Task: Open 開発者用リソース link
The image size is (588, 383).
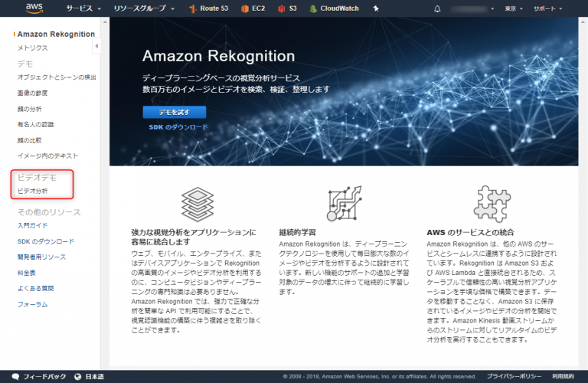Action: [x=41, y=257]
